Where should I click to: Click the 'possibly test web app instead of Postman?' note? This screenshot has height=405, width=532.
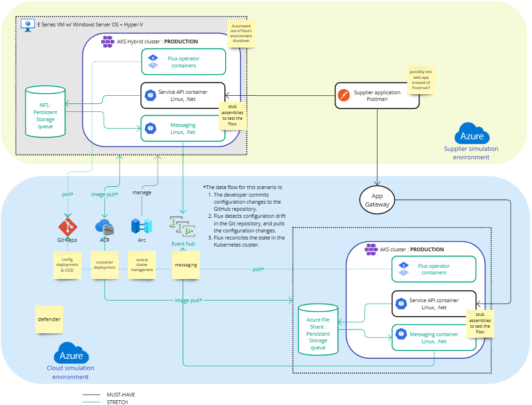pyautogui.click(x=421, y=80)
